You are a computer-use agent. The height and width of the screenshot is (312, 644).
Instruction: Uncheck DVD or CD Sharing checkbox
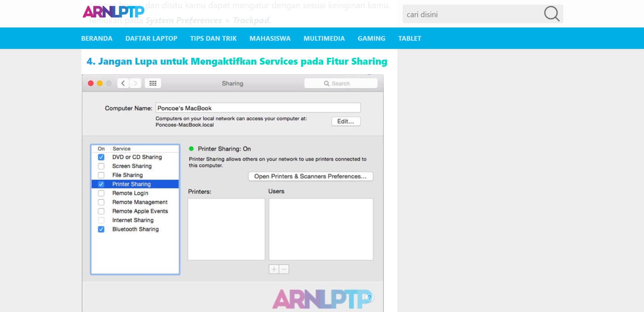click(x=101, y=157)
